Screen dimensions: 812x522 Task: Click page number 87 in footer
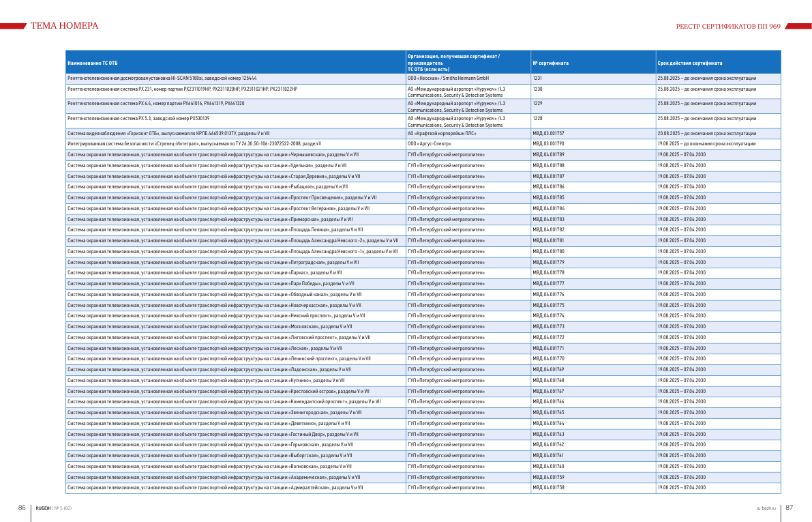point(790,508)
